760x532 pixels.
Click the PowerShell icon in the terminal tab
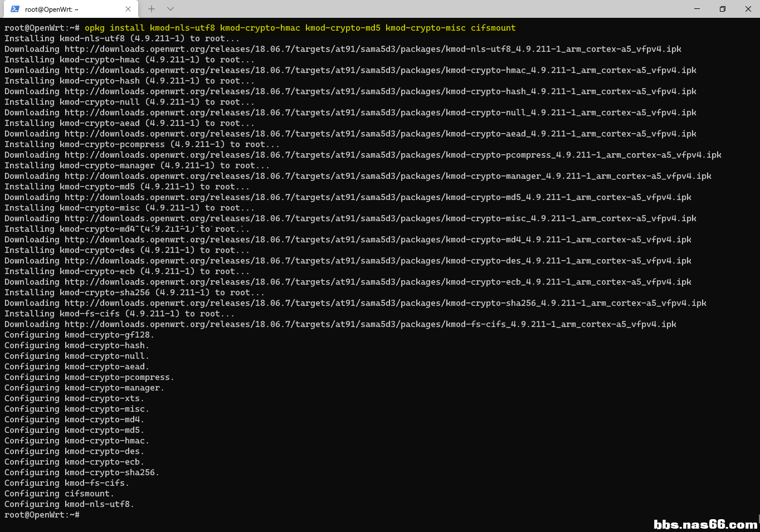click(x=15, y=9)
